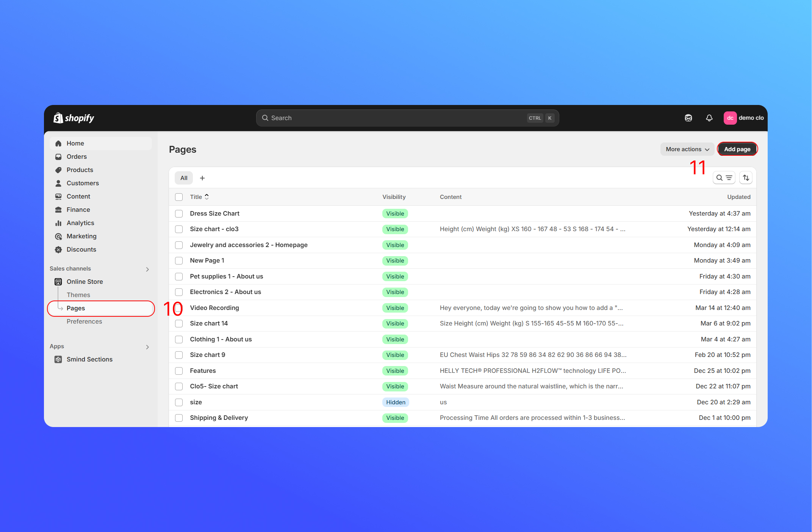The height and width of the screenshot is (532, 812).
Task: Click the sort pages icon
Action: (x=746, y=178)
